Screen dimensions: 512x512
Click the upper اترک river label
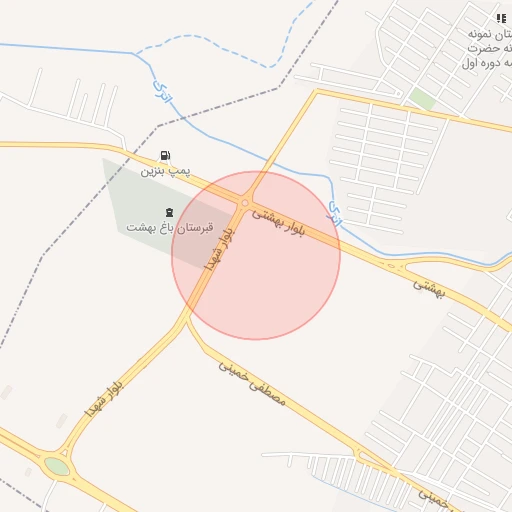tap(163, 91)
